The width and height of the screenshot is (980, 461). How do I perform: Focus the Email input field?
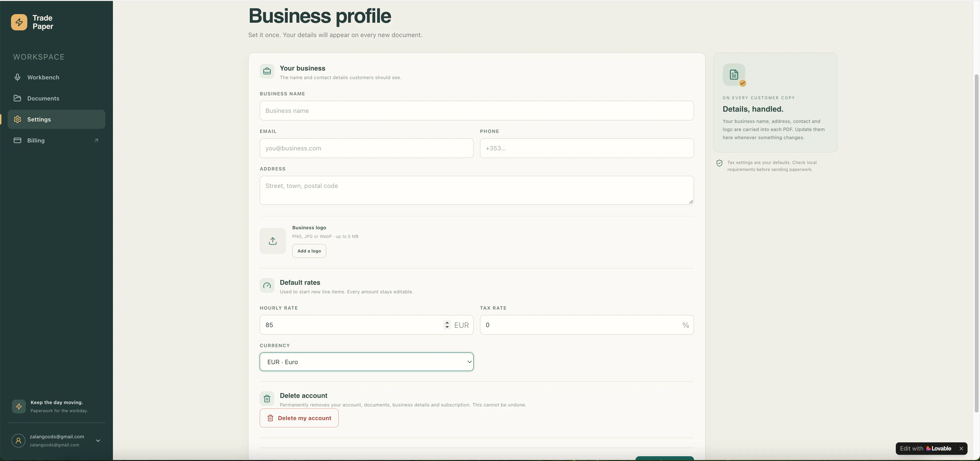[x=366, y=148]
